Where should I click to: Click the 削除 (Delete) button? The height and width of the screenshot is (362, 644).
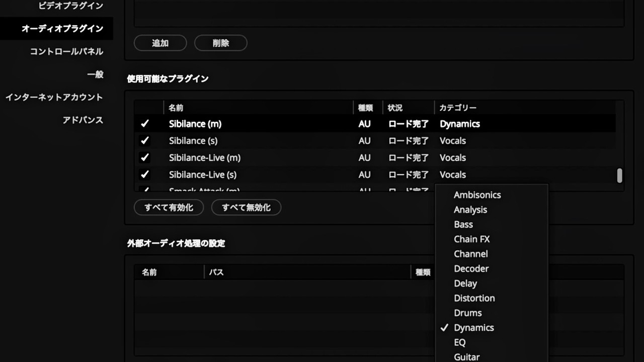pyautogui.click(x=220, y=43)
